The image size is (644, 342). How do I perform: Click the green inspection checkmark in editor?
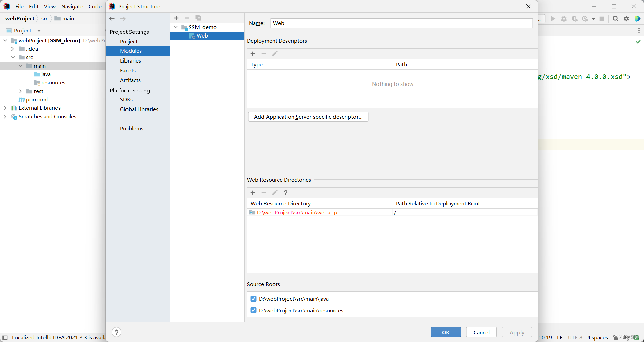pyautogui.click(x=638, y=42)
